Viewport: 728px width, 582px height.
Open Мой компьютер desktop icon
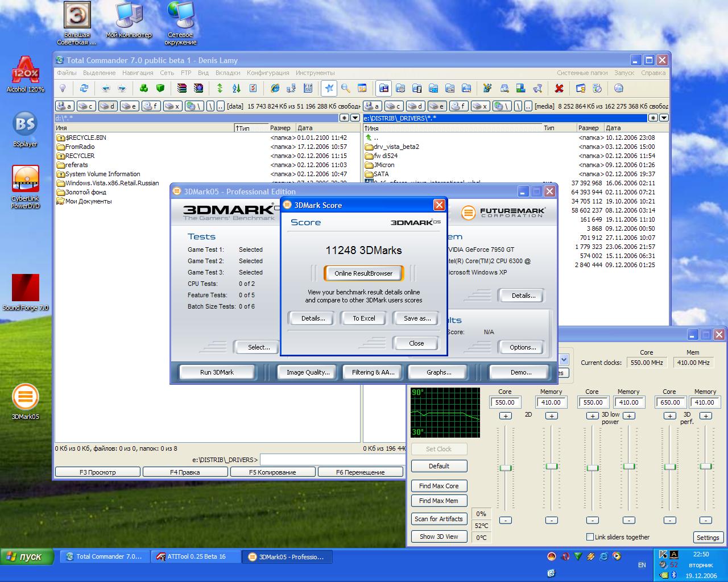pos(129,20)
